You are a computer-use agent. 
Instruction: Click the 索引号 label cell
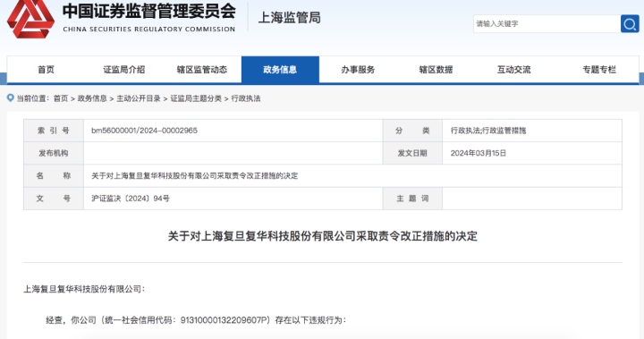(54, 131)
